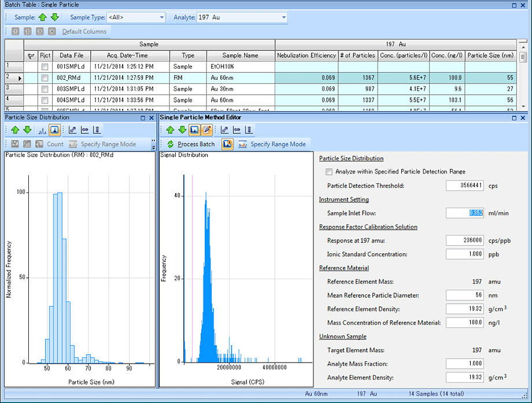Viewport: 532px width, 403px height.
Task: Tick the Rjct checkbox for 003SMPL.d row
Action: (45, 89)
